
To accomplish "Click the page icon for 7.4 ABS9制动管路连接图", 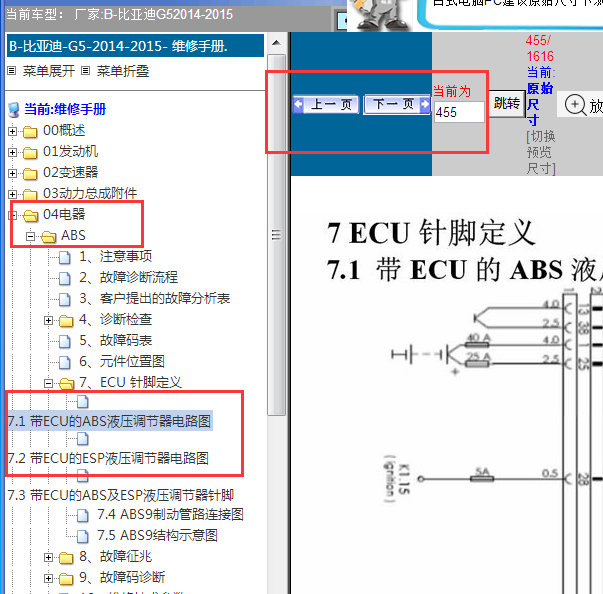I will [x=83, y=515].
